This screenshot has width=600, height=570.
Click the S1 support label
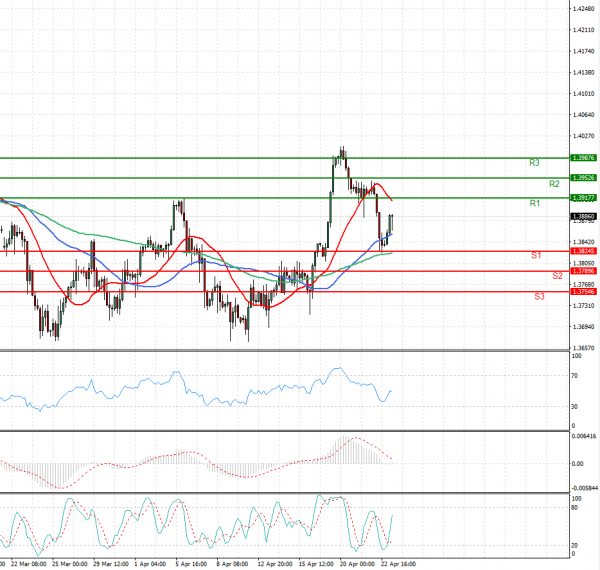pos(536,256)
